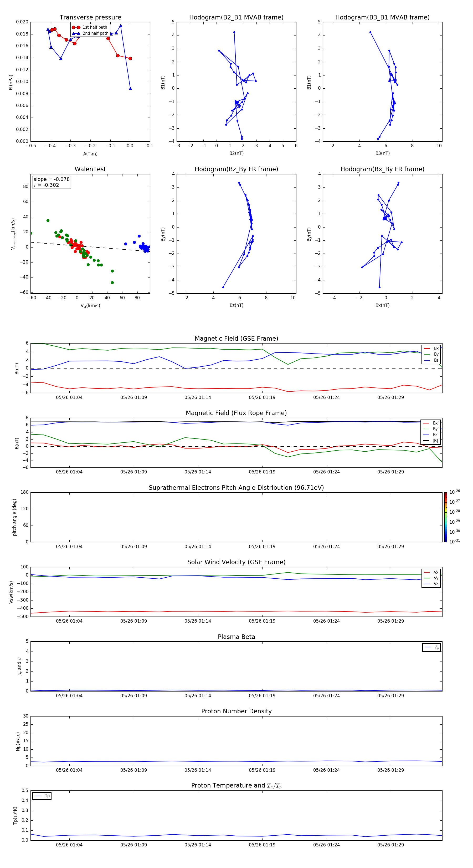
Task: Click the 'Bx' legend entry in GSE magnetic field panel
Action: [431, 349]
